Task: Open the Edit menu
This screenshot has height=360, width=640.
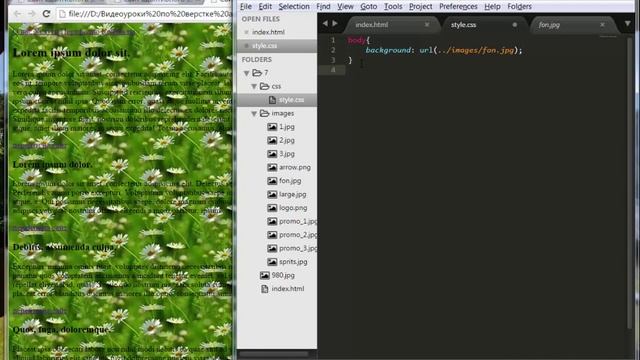Action: (x=265, y=7)
